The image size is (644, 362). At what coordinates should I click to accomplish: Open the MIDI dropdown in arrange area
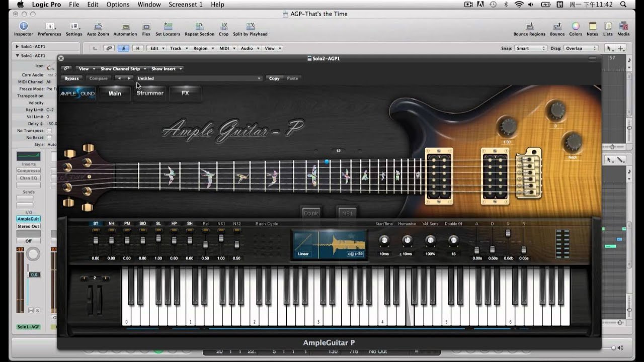(x=227, y=48)
